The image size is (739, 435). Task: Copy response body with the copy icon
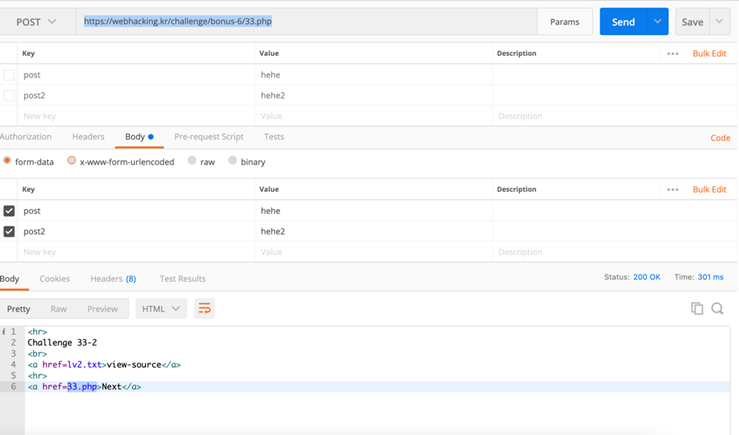point(697,308)
